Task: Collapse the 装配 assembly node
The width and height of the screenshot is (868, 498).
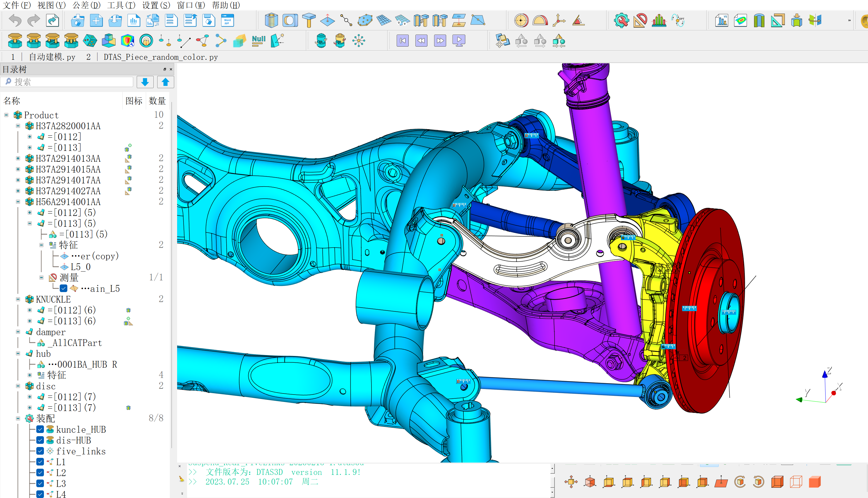Action: coord(18,418)
